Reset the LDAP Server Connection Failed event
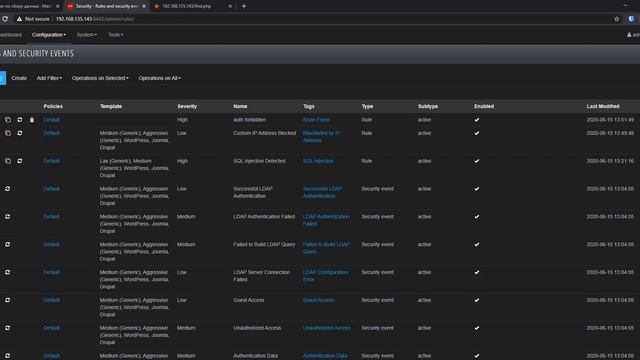 pyautogui.click(x=8, y=272)
